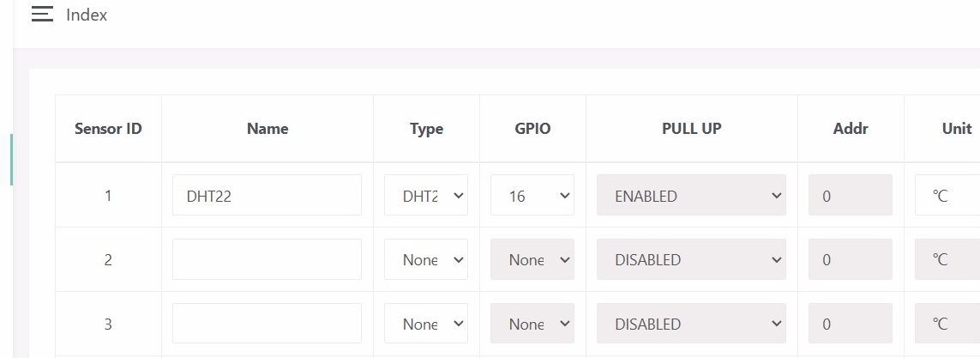Click the empty Name field for sensor 3

(267, 324)
